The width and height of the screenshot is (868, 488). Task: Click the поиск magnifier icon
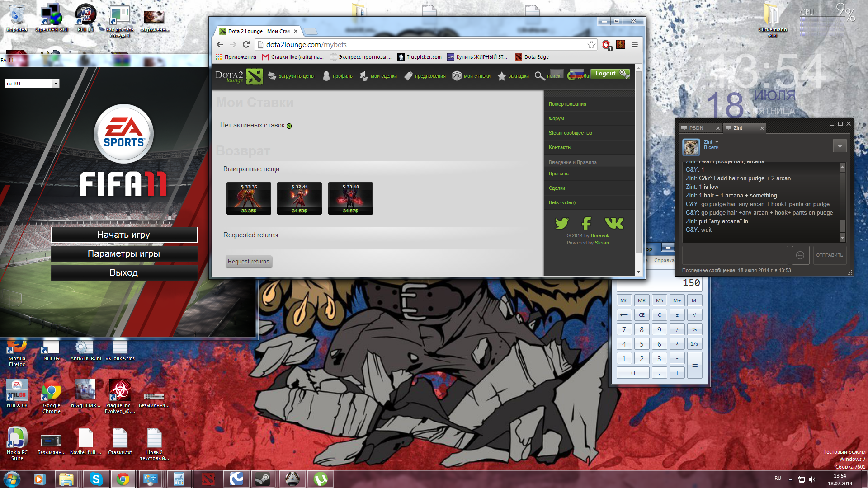[539, 76]
